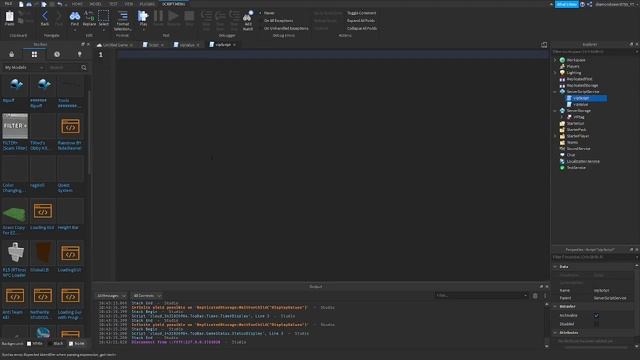Select the White background radio

(x=29, y=344)
